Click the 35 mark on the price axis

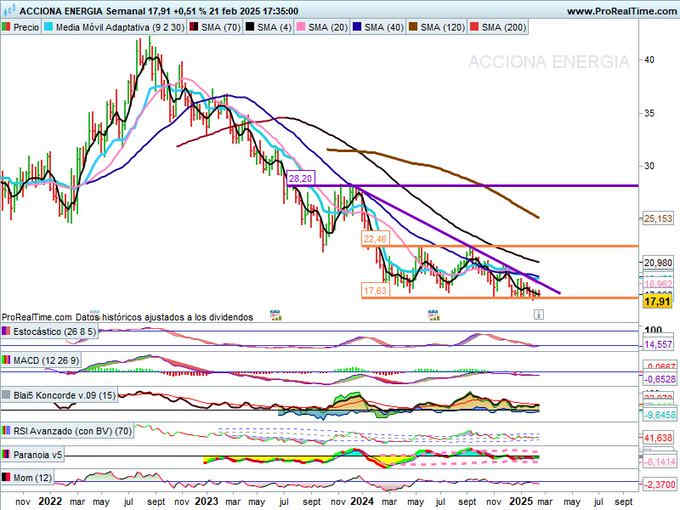(649, 113)
